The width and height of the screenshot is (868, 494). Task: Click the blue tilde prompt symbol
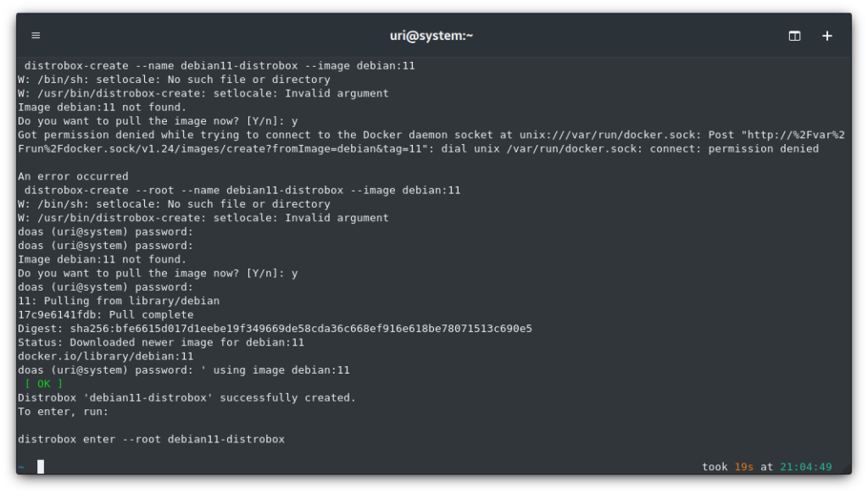pos(21,467)
